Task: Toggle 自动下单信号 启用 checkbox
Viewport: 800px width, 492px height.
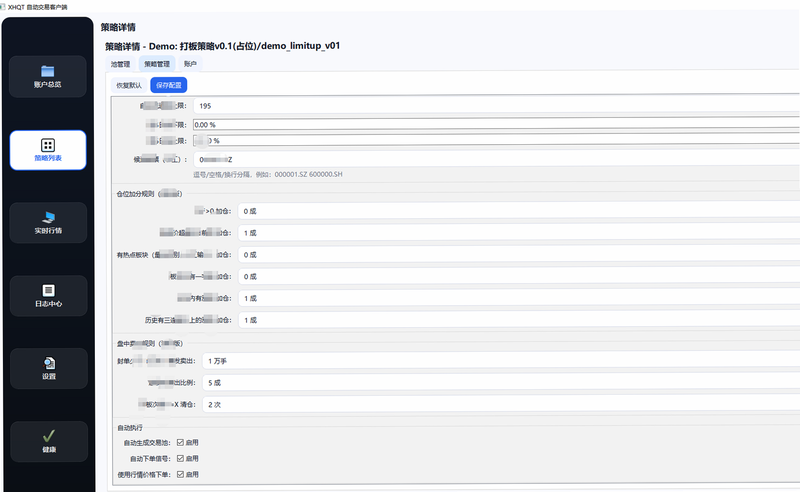Action: [x=180, y=458]
